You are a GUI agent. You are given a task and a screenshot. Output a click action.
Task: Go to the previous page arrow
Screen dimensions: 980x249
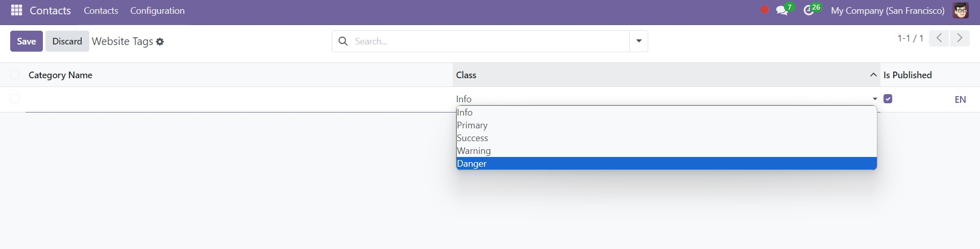[939, 38]
